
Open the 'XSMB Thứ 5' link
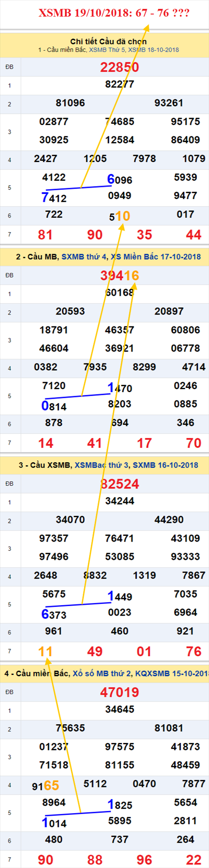tap(108, 50)
